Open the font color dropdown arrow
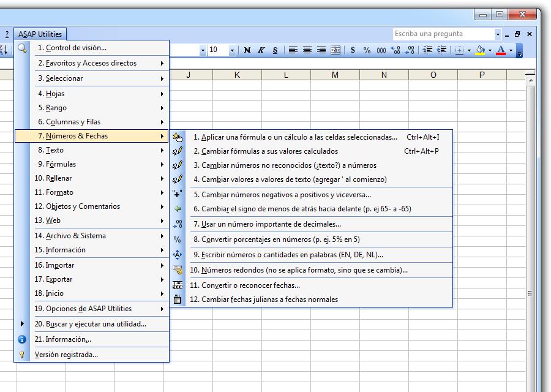This screenshot has height=392, width=551. [511, 50]
